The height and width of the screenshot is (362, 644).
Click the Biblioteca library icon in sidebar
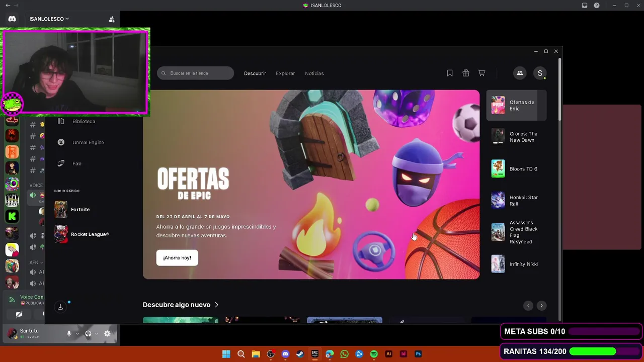coord(61,121)
